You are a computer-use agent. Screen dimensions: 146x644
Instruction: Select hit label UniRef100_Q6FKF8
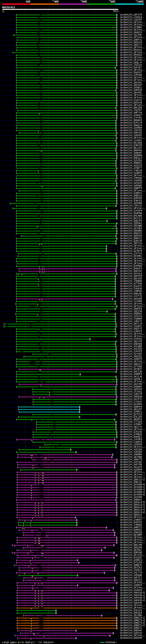pyautogui.click(x=131, y=276)
